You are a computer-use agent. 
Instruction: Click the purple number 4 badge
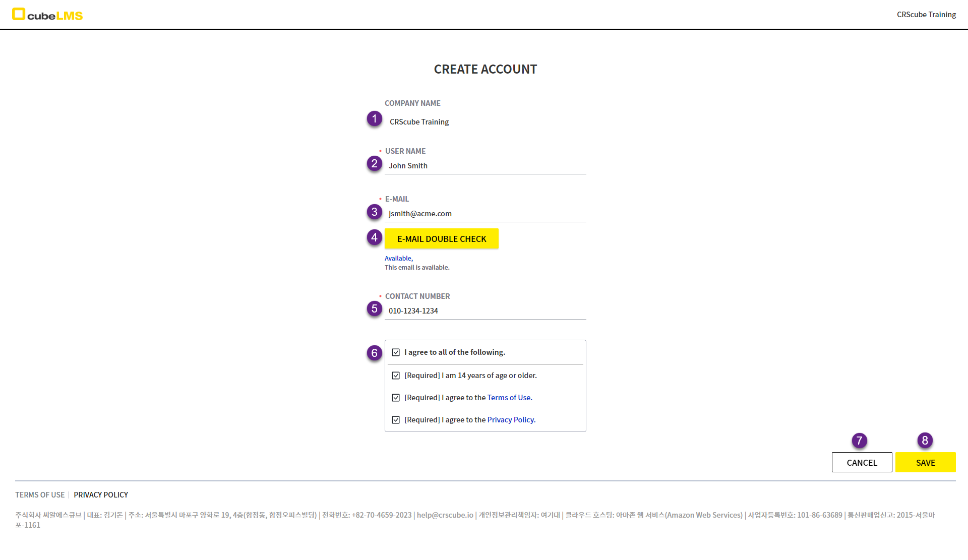pyautogui.click(x=374, y=237)
